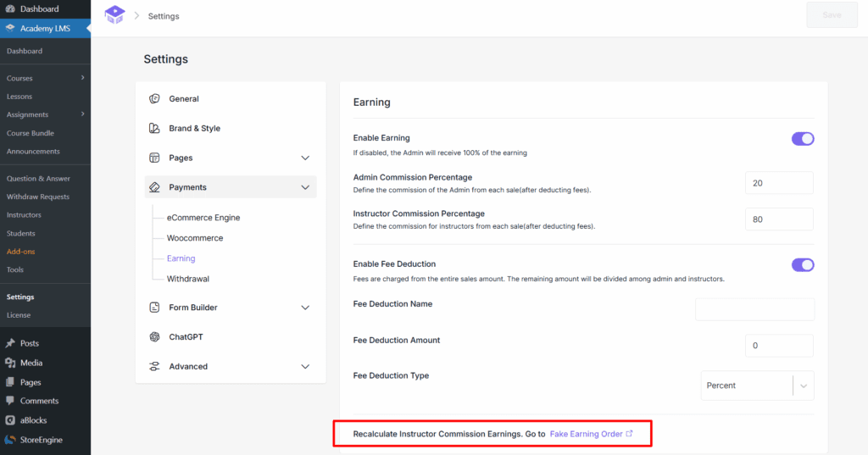Collapse the Payments settings section
Viewport: 868px width, 455px height.
coord(305,187)
